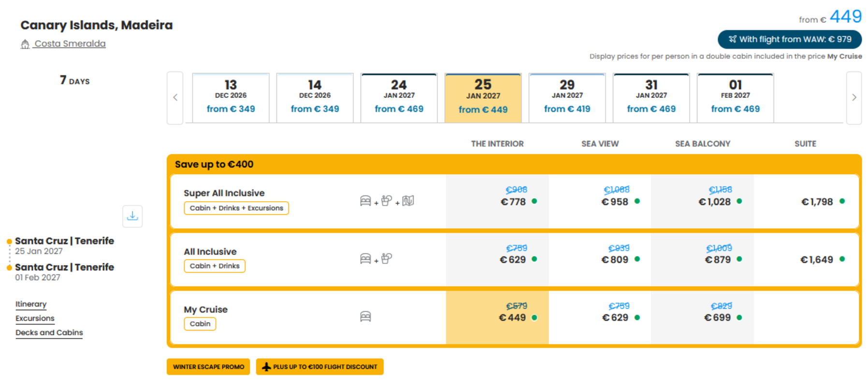
Task: Open the Decks and Cabins link
Action: click(x=49, y=332)
